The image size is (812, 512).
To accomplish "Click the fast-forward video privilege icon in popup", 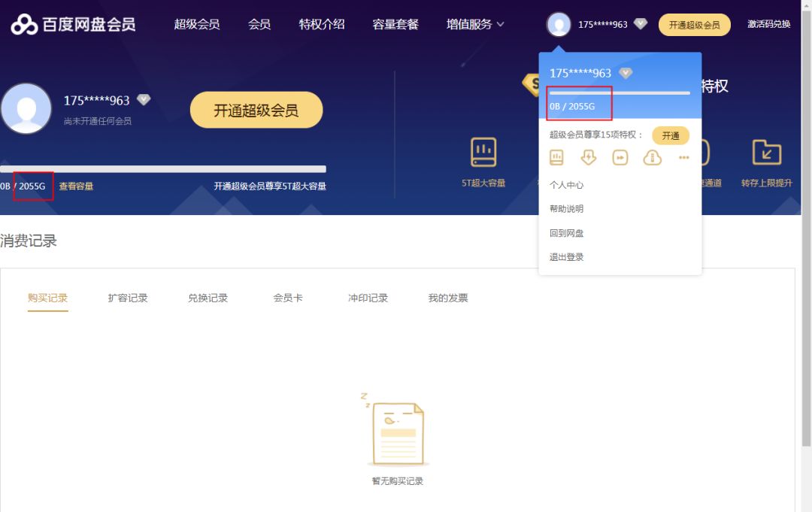I will click(620, 157).
